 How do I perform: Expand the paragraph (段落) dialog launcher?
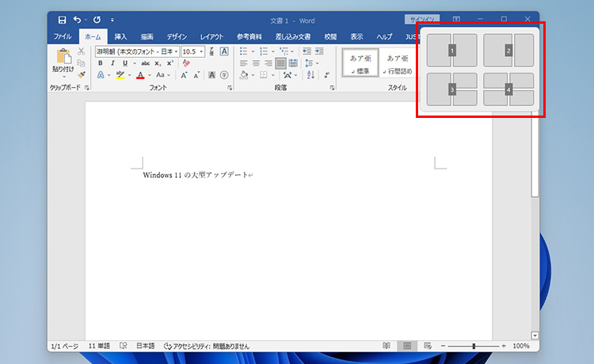[x=330, y=88]
